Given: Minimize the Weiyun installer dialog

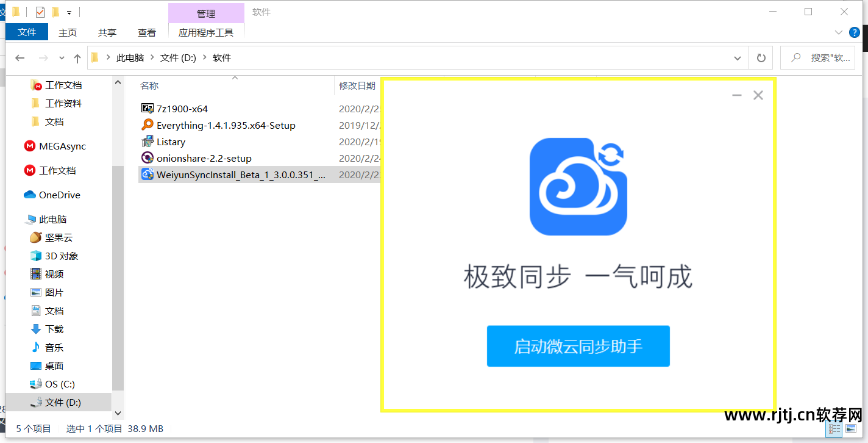Looking at the screenshot, I should (x=737, y=95).
